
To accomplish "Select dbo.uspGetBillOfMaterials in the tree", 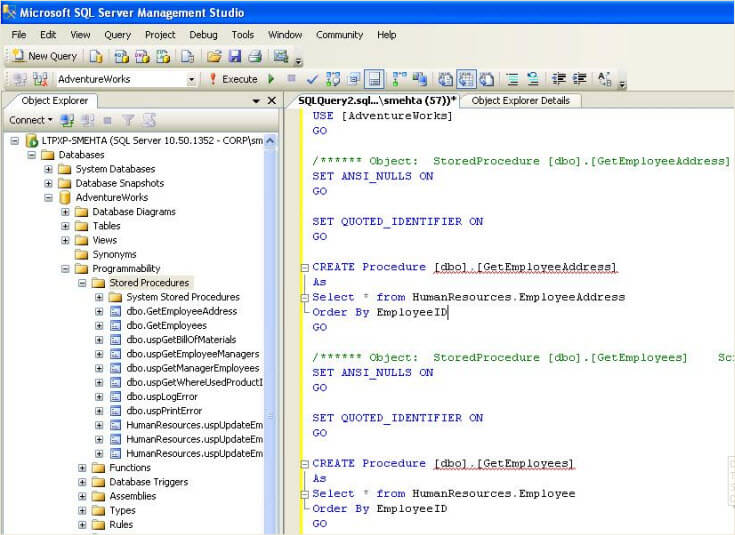I will coord(181,339).
